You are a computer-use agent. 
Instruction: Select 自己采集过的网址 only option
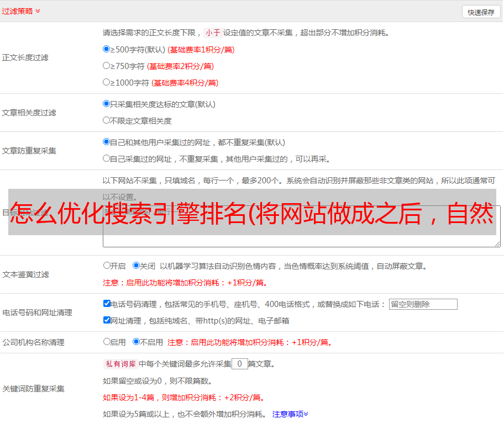point(107,158)
